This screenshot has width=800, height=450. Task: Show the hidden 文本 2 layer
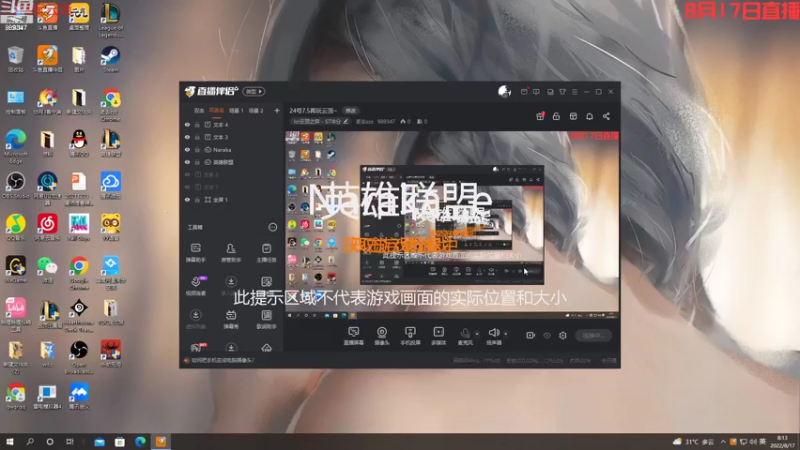(187, 174)
